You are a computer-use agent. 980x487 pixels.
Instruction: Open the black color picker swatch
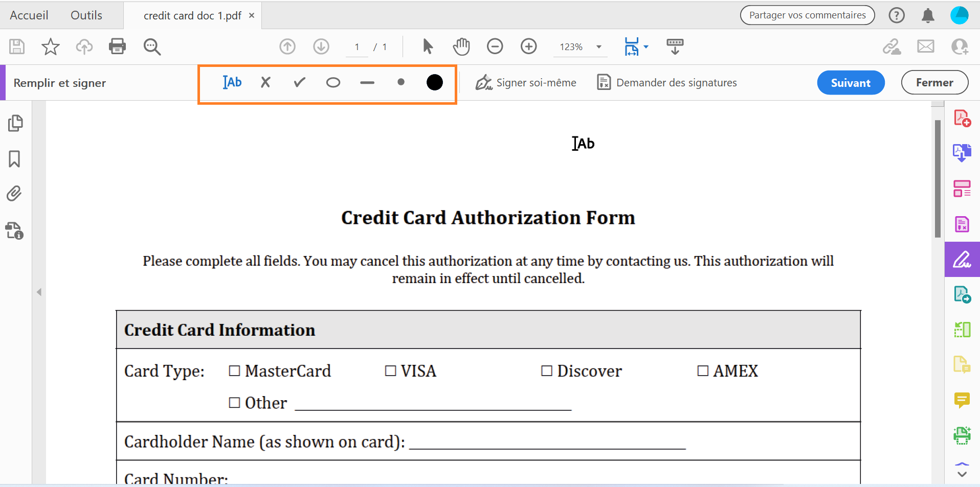click(435, 82)
